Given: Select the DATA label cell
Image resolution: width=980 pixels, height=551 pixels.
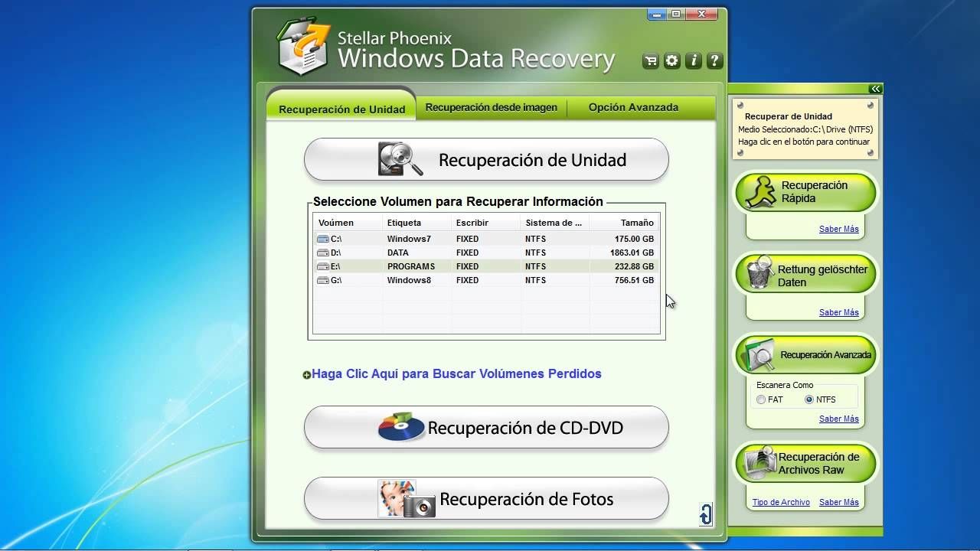Looking at the screenshot, I should pos(397,253).
